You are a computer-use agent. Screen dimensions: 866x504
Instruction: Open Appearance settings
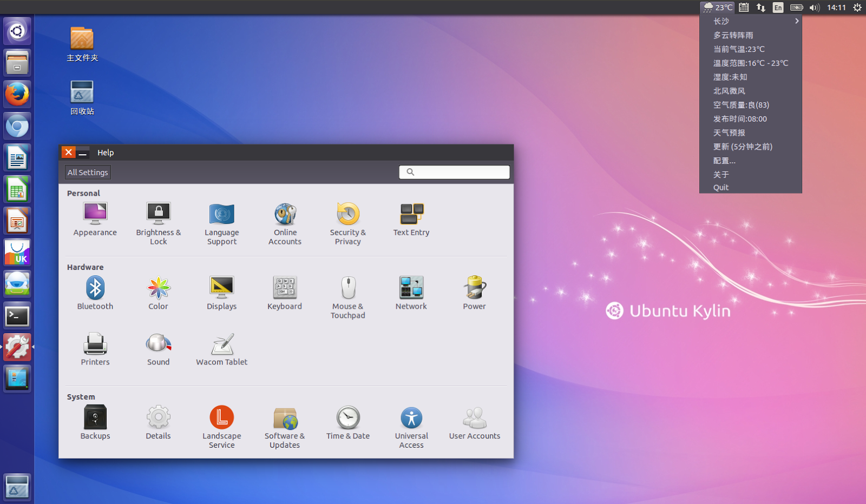95,218
